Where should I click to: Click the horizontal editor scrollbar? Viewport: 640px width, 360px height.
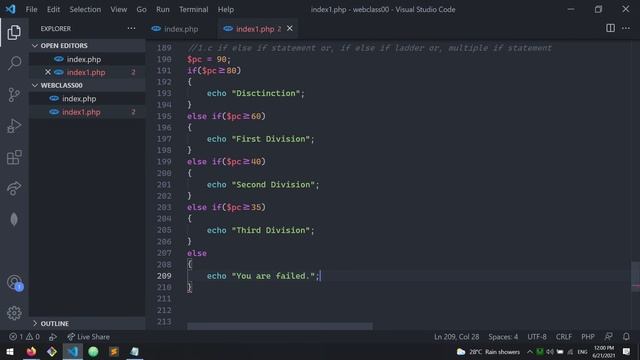(280, 327)
